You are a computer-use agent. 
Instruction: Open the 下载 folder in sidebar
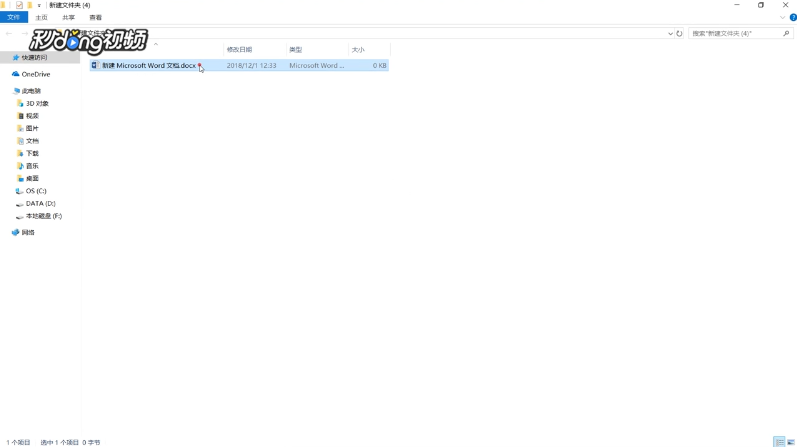(x=32, y=153)
